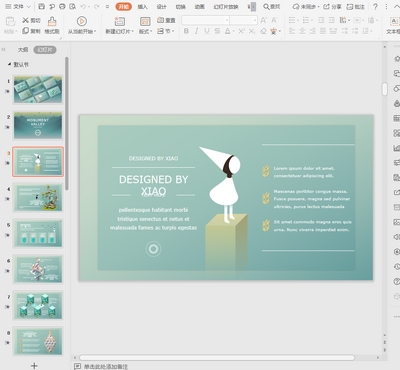
Task: Open Help via the question mark icon
Action: [375, 7]
